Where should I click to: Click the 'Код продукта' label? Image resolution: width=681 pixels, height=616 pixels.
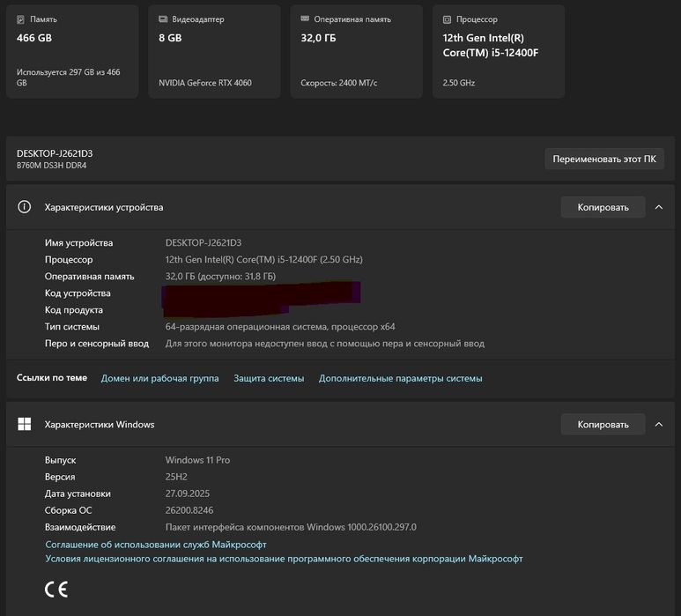pos(74,309)
